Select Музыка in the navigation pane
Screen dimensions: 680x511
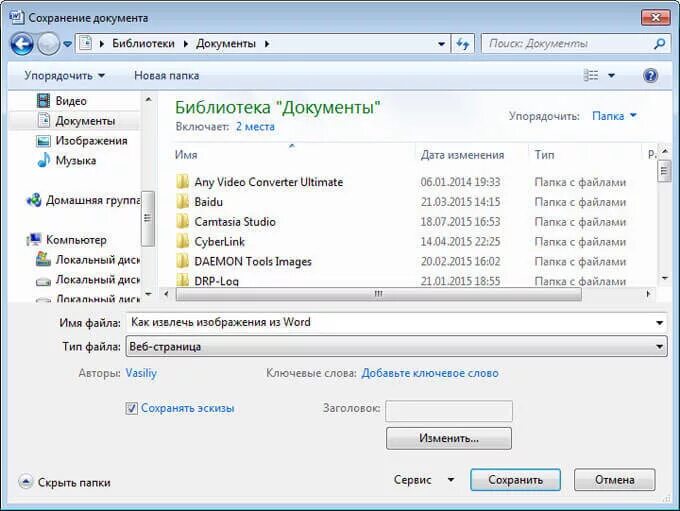click(x=75, y=161)
